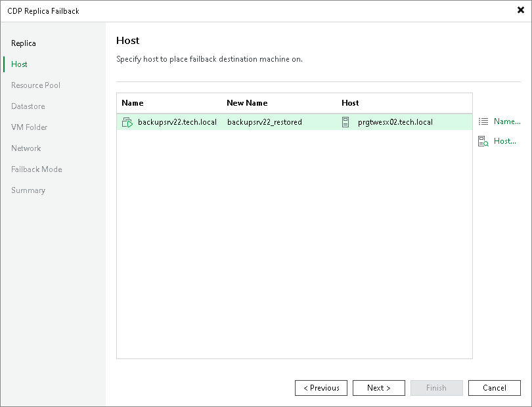Select the Host step in the wizard sidebar
Viewport: 532px width, 407px height.
pyautogui.click(x=19, y=64)
